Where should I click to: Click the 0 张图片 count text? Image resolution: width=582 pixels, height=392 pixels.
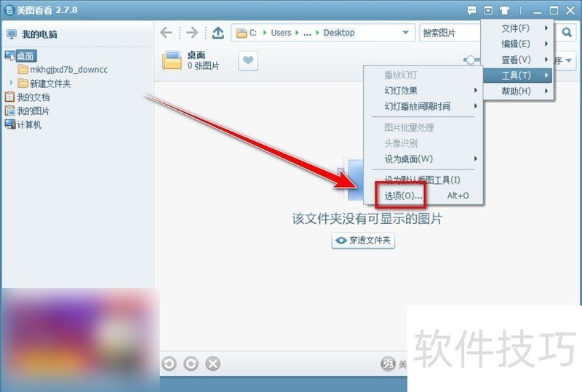tap(204, 65)
